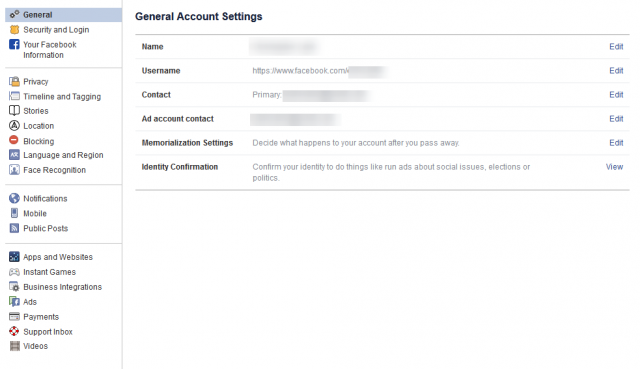Open Timeline and Tagging settings
Screen dimensions: 640x369
(62, 96)
